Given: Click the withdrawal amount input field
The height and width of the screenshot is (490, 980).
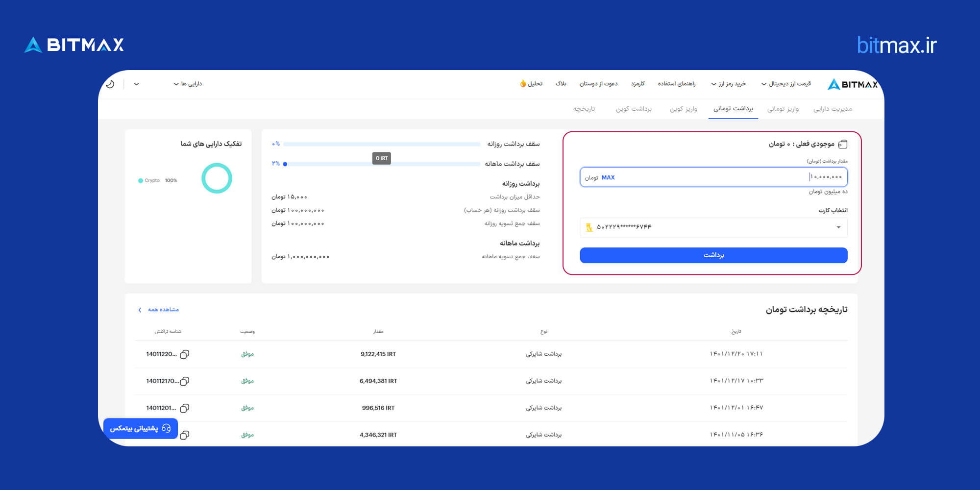Looking at the screenshot, I should (x=713, y=177).
